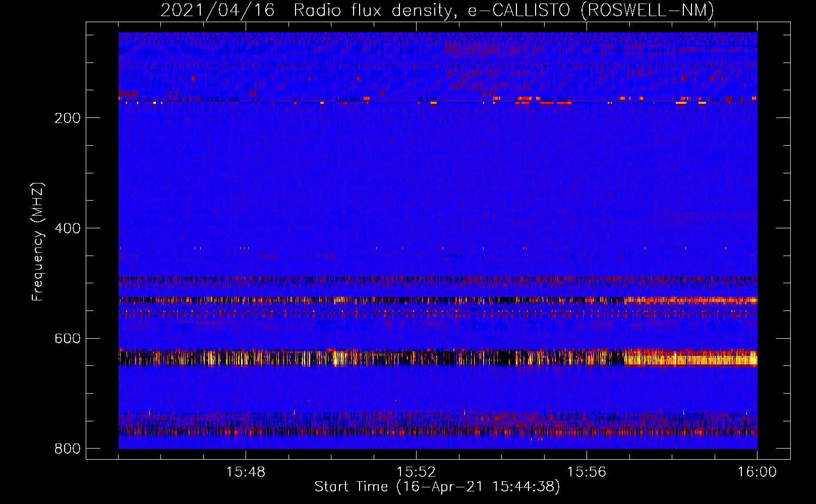
Task: Click the '800' frequency tick label
Action: (68, 449)
